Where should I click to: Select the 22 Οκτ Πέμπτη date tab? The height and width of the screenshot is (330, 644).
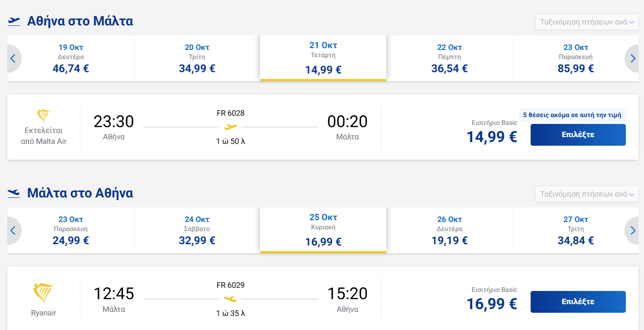point(449,59)
